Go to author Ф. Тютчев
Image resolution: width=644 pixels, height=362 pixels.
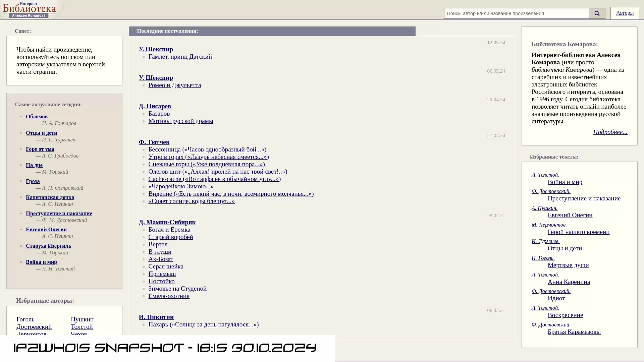154,142
